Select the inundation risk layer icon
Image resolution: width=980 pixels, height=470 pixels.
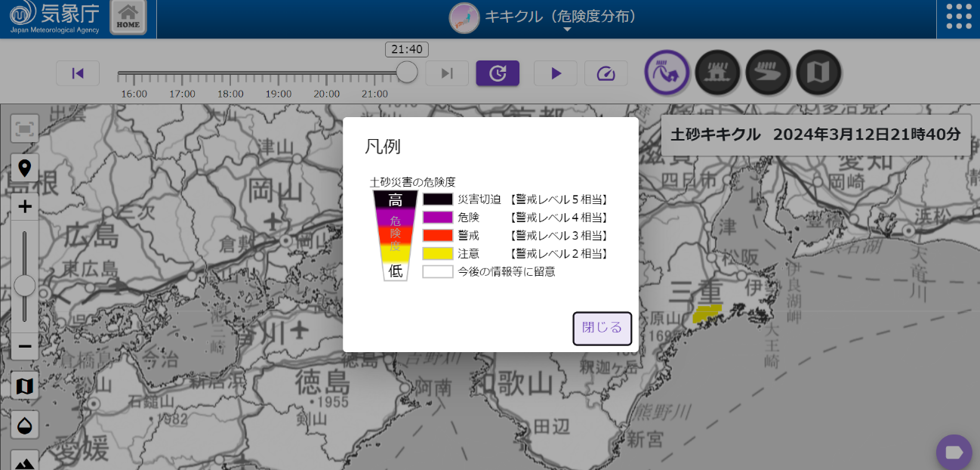pyautogui.click(x=717, y=73)
